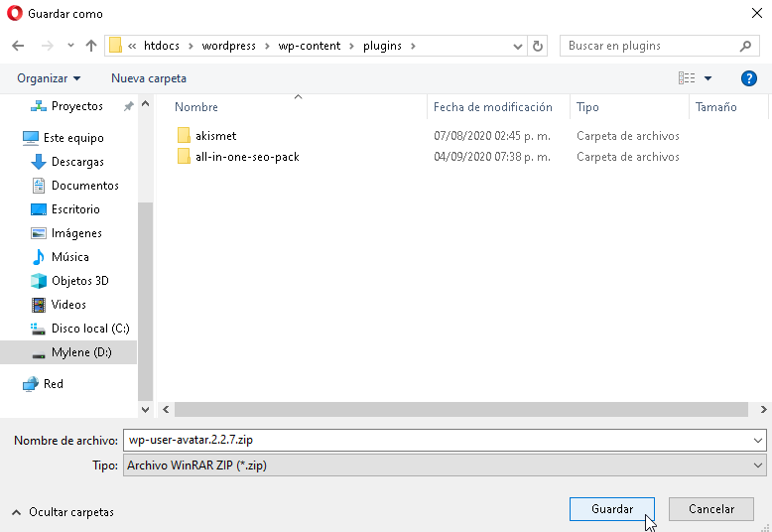Click the sidebar scroll up arrow
This screenshot has height=532, width=772.
coord(145,103)
